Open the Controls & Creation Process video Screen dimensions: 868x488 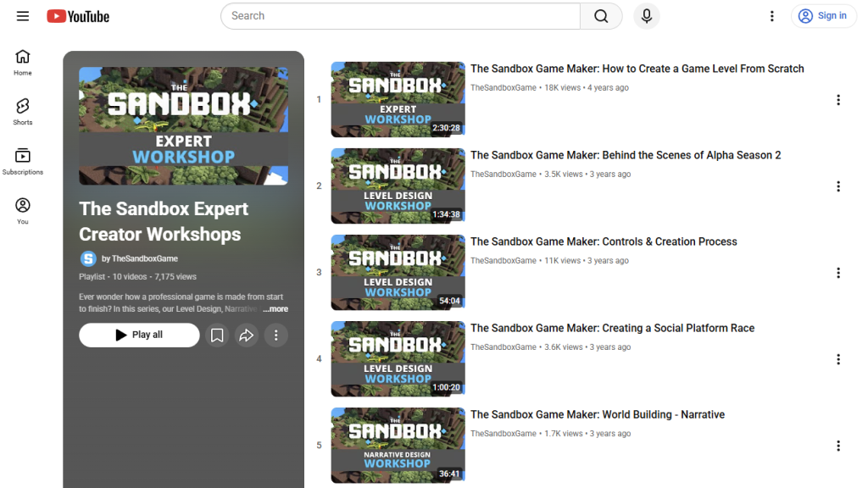point(604,241)
